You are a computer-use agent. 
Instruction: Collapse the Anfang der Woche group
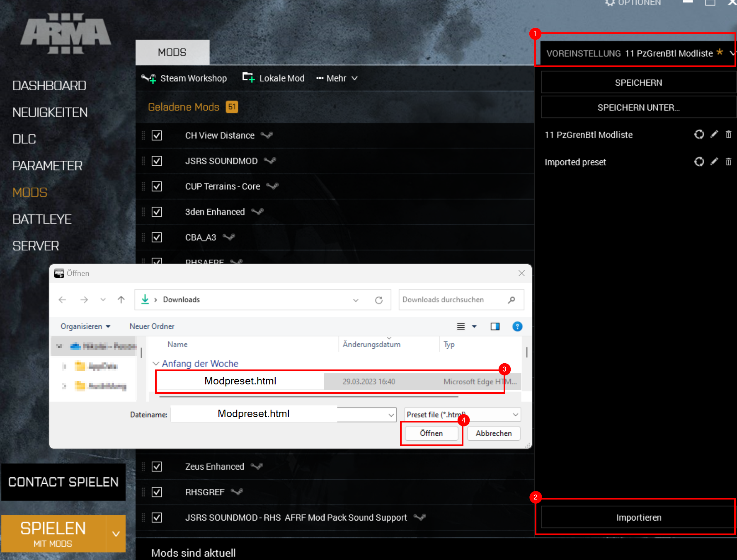coord(156,364)
